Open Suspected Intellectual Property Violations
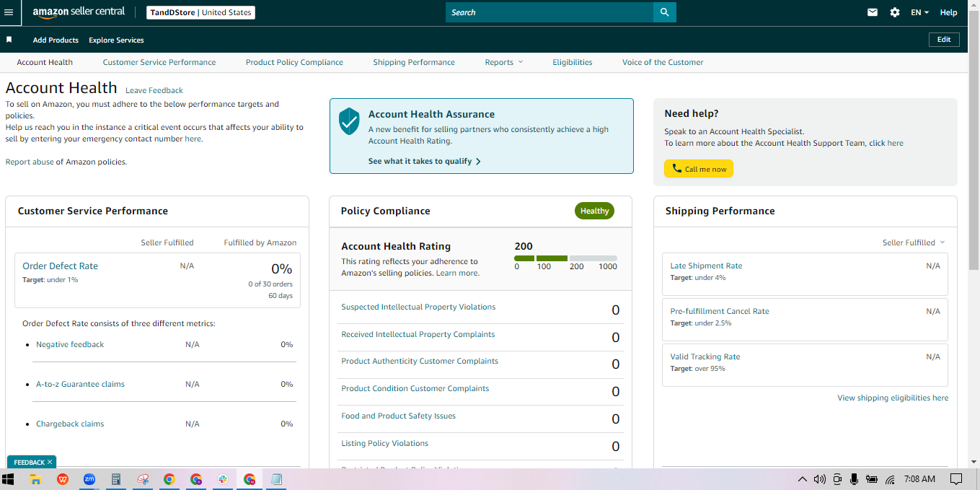The image size is (980, 490). [x=418, y=307]
